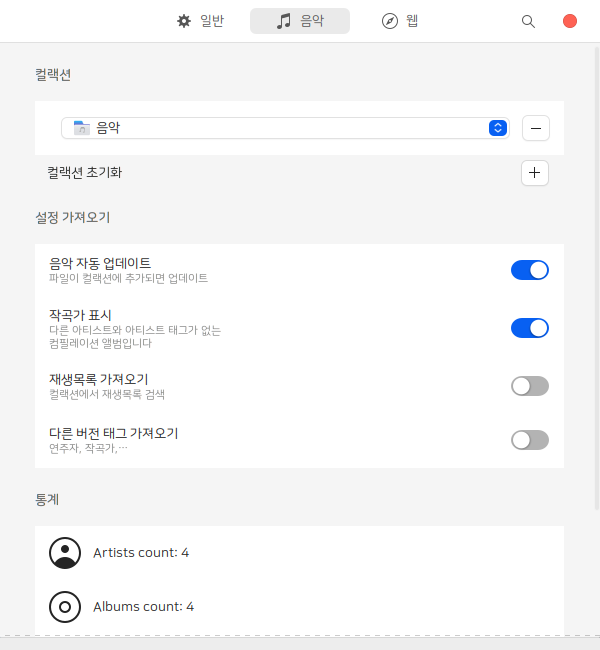Click the folder icon in collection chooser
This screenshot has width=600, height=650.
[82, 128]
